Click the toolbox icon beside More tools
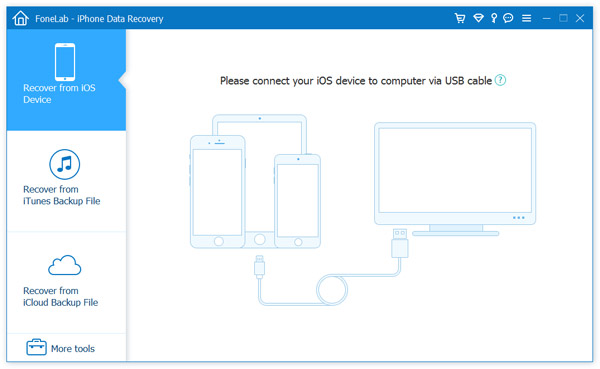The image size is (600, 369). [36, 347]
